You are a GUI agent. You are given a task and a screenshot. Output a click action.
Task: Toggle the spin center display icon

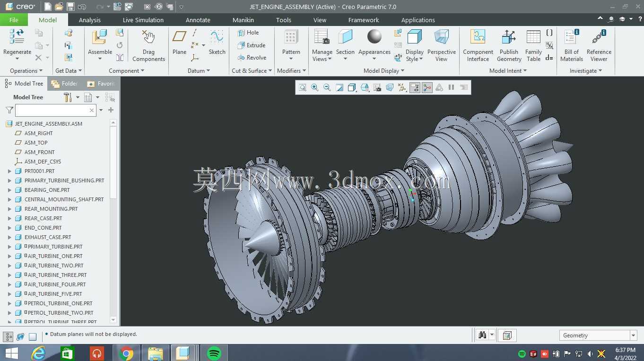tap(427, 87)
